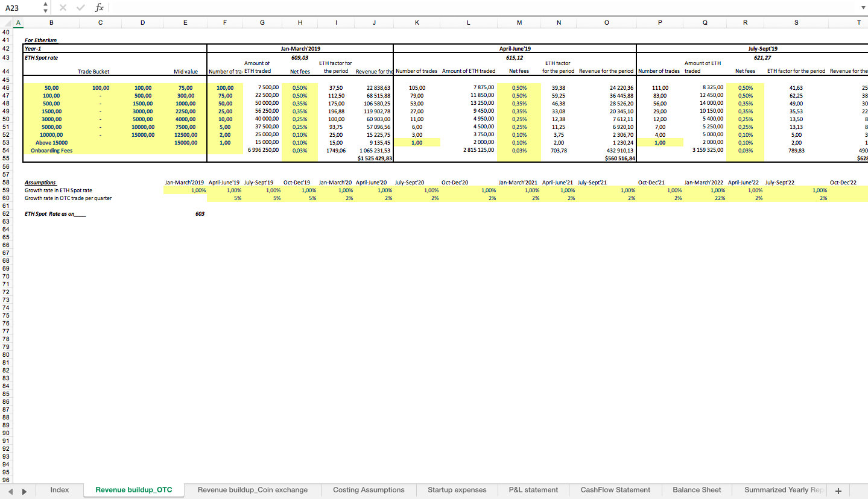Click inside the formula bar input
868x499 pixels.
tap(483, 8)
